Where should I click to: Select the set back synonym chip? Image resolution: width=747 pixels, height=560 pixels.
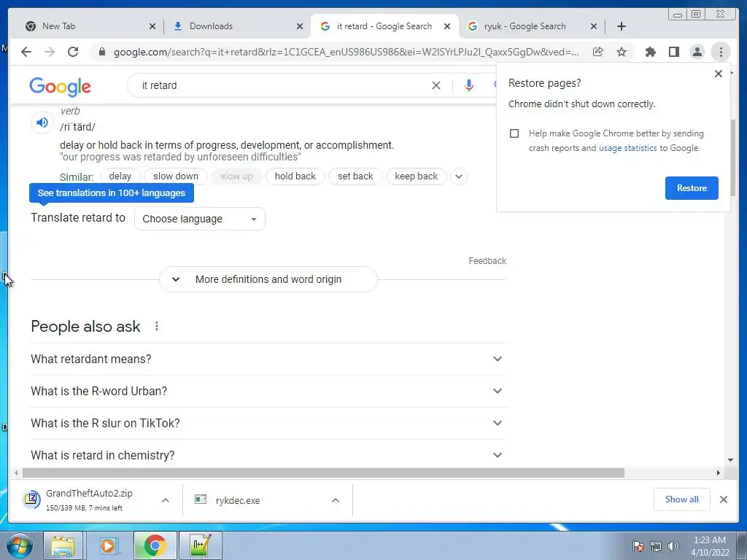point(355,176)
